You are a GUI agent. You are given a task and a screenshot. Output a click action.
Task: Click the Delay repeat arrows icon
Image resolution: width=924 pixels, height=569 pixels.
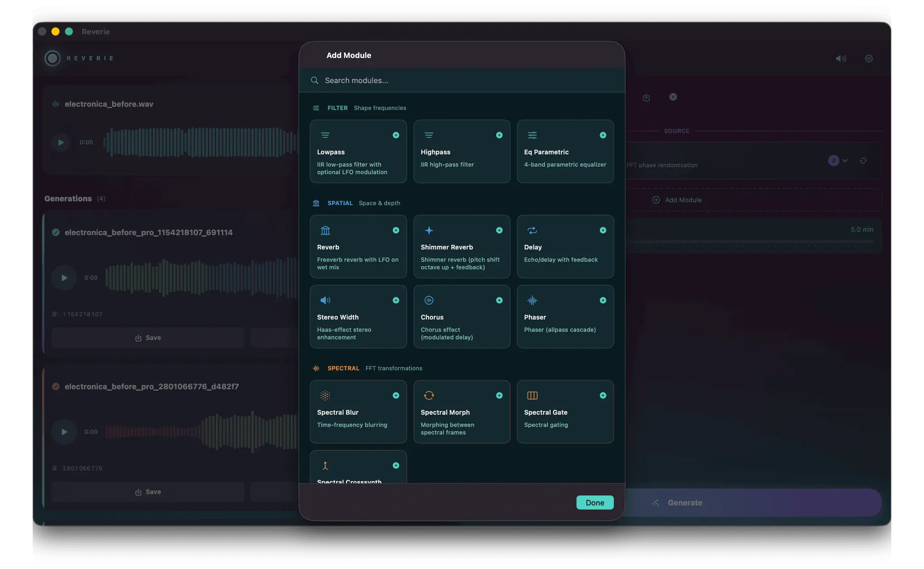tap(532, 230)
